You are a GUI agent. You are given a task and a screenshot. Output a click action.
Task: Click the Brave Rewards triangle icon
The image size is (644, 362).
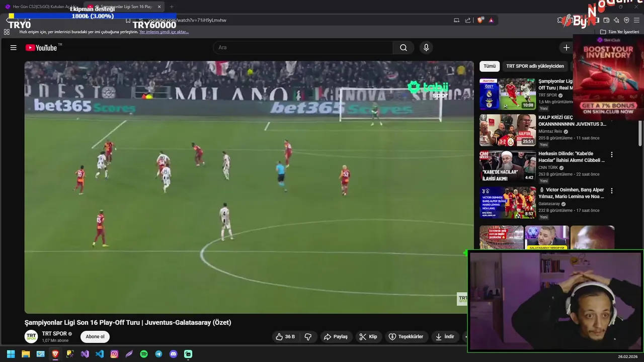(491, 20)
